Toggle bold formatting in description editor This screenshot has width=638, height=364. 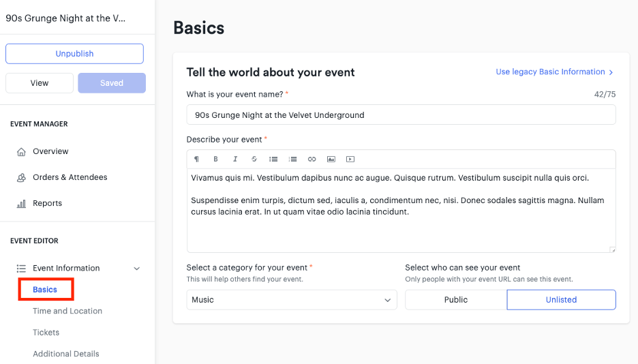coord(215,159)
